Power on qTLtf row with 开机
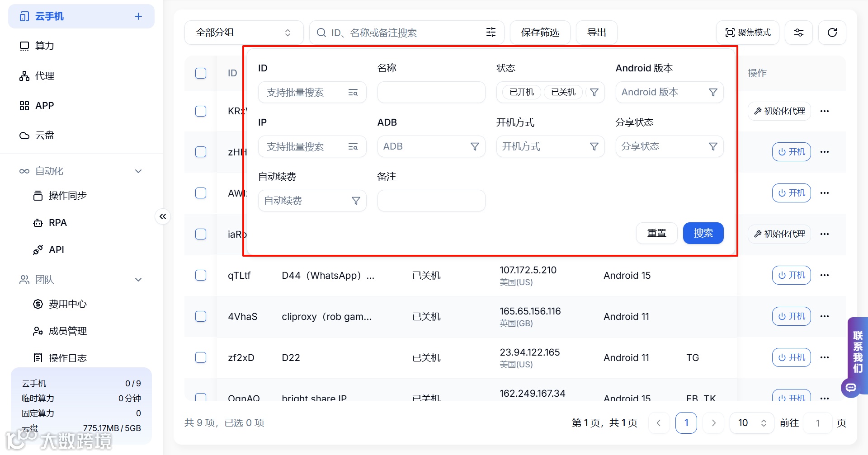This screenshot has height=455, width=868. pos(791,275)
